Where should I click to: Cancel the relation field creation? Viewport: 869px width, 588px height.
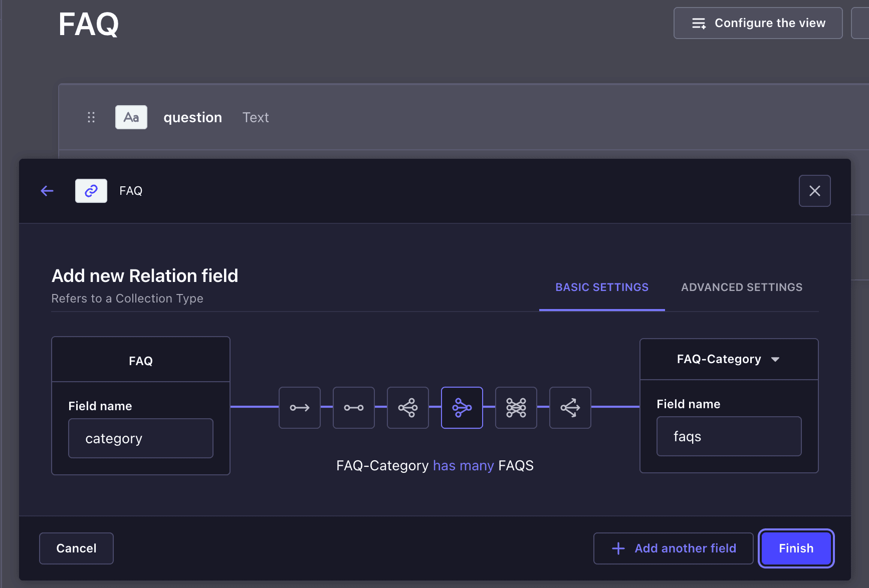[x=76, y=548]
